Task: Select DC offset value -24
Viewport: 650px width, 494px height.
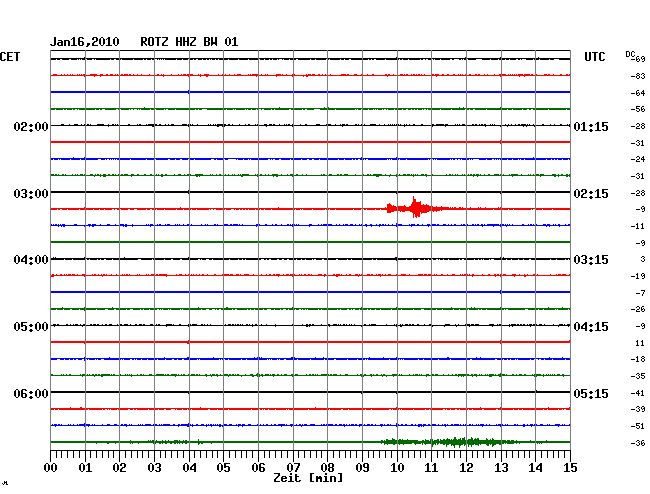Action: coord(638,159)
